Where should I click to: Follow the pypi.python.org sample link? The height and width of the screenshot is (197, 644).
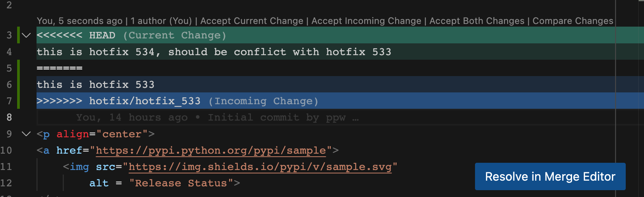(210, 151)
